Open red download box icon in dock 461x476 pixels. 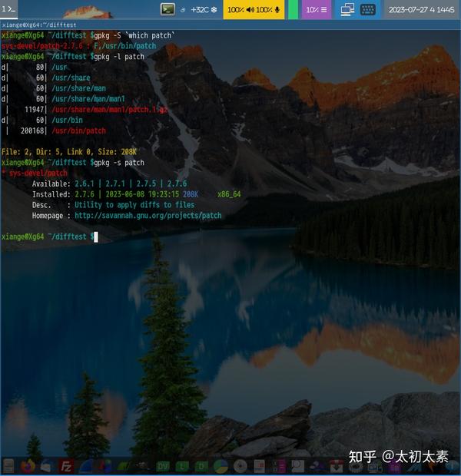(x=337, y=466)
